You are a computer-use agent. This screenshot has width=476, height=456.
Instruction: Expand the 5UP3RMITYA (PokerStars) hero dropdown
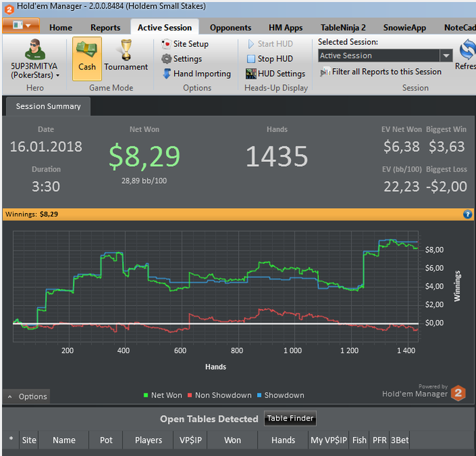[x=35, y=71]
